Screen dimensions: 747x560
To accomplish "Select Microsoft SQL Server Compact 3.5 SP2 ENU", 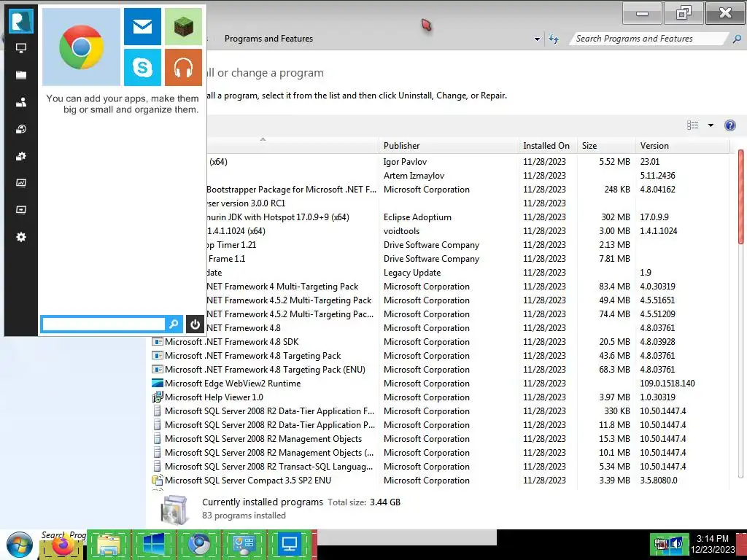I will point(439,480).
